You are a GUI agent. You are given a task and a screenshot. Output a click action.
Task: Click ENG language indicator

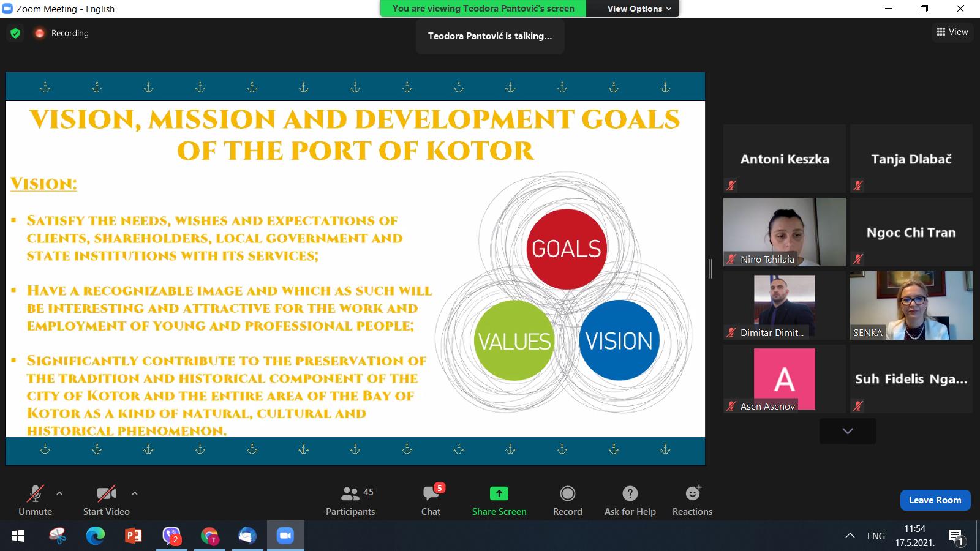click(876, 536)
